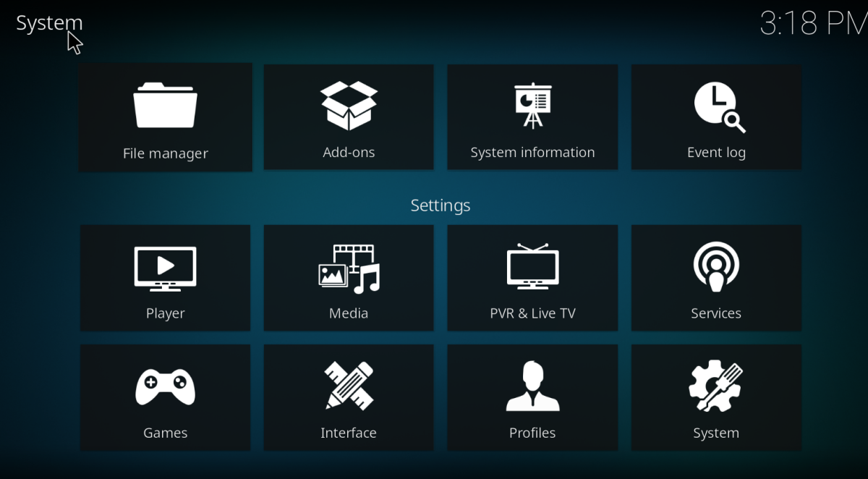This screenshot has height=479, width=868.
Task: Click the Games controller icon
Action: coord(165,388)
